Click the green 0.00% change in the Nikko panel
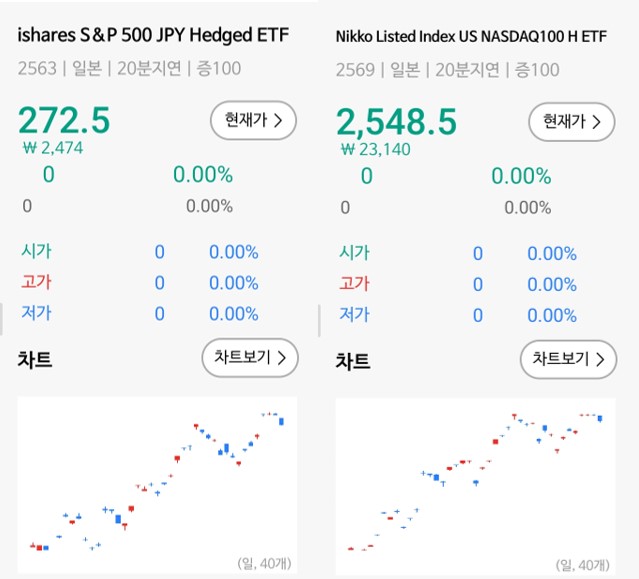Viewport: 639px width, 579px height. pos(521,176)
